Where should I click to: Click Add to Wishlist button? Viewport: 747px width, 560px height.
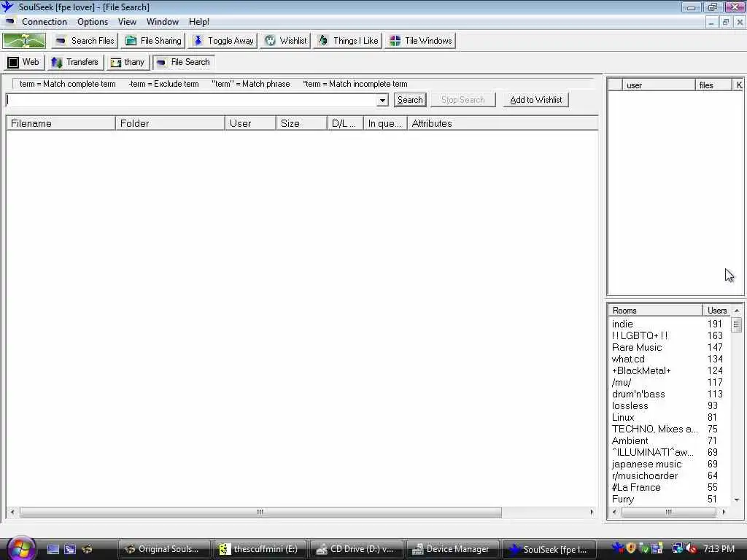tap(536, 100)
